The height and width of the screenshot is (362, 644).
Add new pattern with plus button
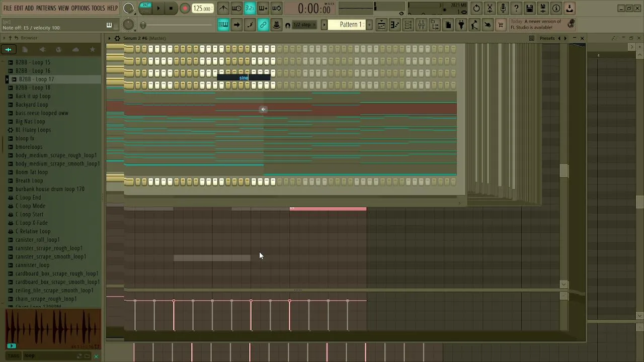pos(369,25)
